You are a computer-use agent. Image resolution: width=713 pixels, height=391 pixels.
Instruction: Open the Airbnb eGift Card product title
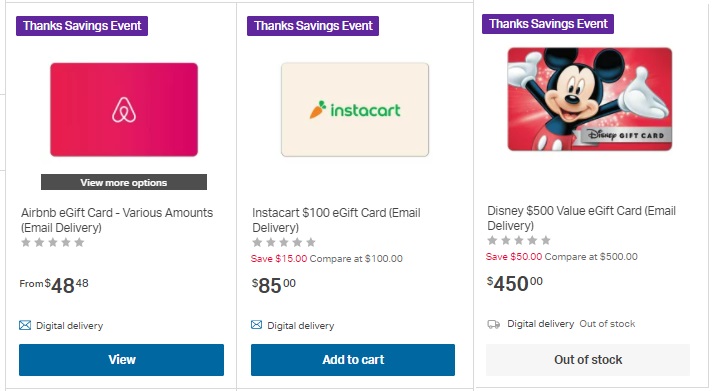coord(117,220)
